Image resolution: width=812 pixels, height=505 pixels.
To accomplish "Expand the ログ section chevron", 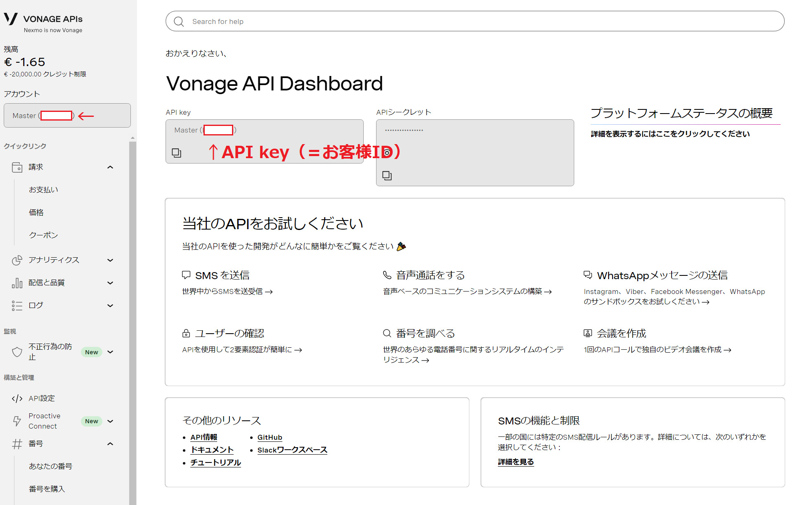I will 110,306.
